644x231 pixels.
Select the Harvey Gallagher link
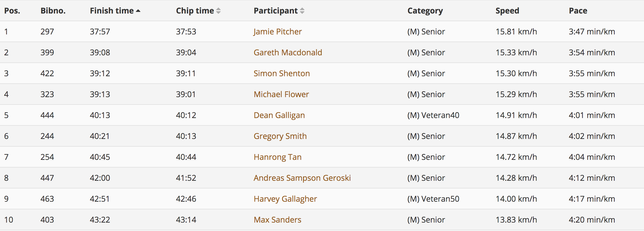coord(285,199)
